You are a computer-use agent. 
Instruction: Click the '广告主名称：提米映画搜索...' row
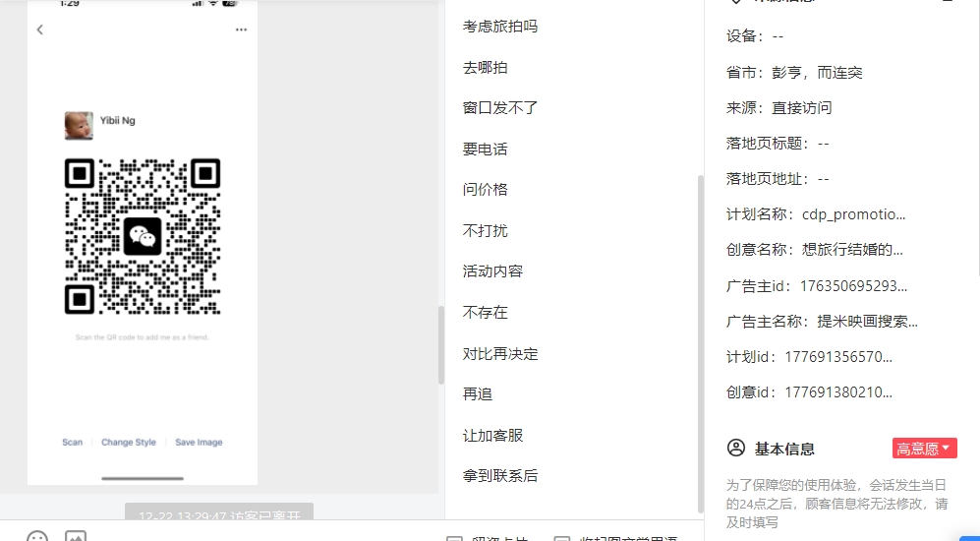pyautogui.click(x=822, y=322)
